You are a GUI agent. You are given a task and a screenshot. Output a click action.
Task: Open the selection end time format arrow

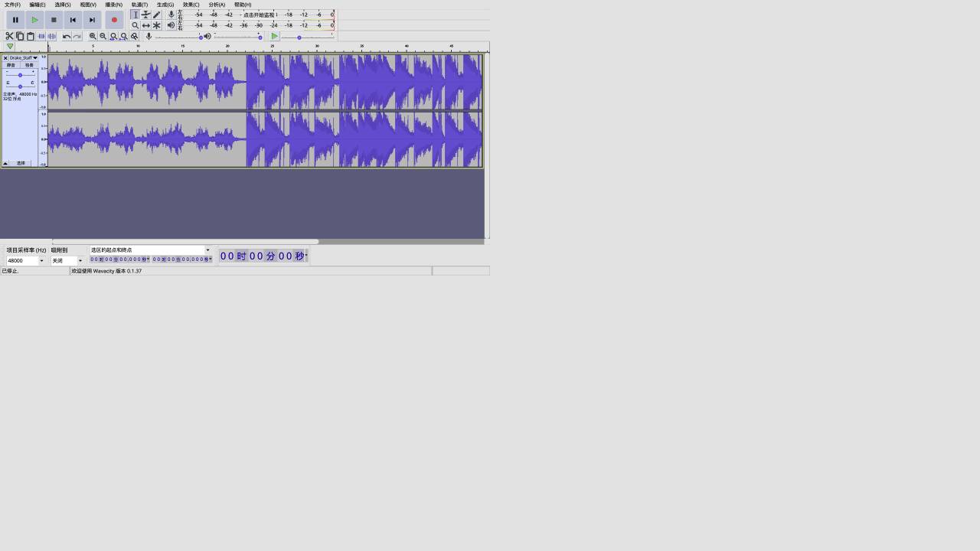(211, 259)
